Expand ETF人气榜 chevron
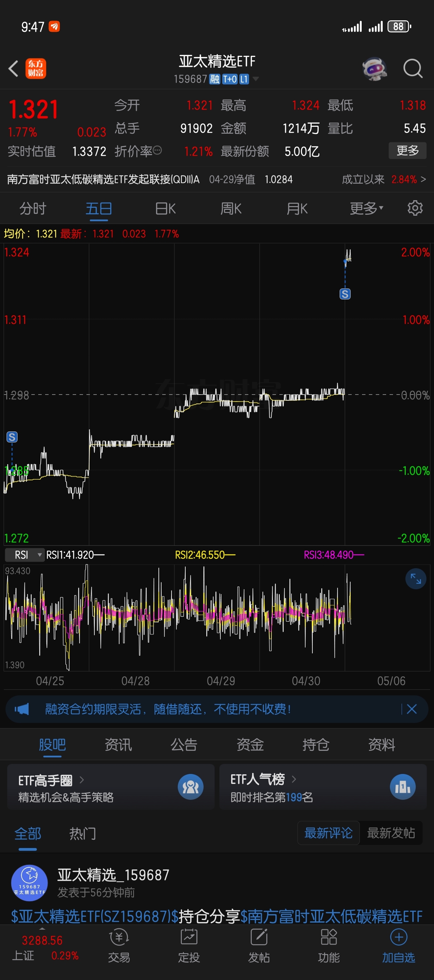 pyautogui.click(x=294, y=779)
